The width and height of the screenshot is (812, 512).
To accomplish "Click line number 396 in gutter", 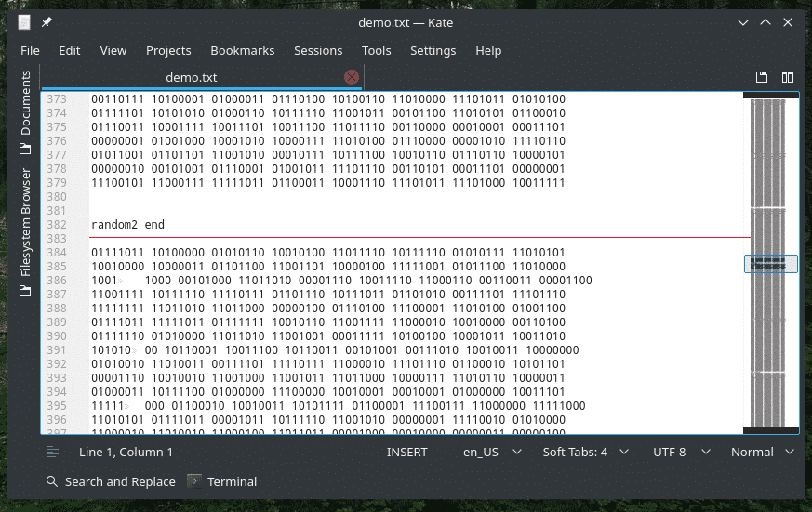I will point(57,419).
